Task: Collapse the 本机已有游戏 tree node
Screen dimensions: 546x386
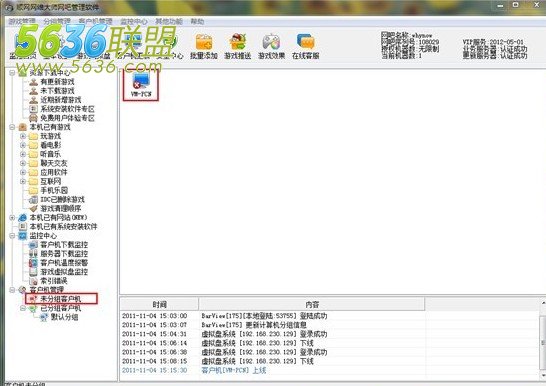Action: click(x=12, y=127)
